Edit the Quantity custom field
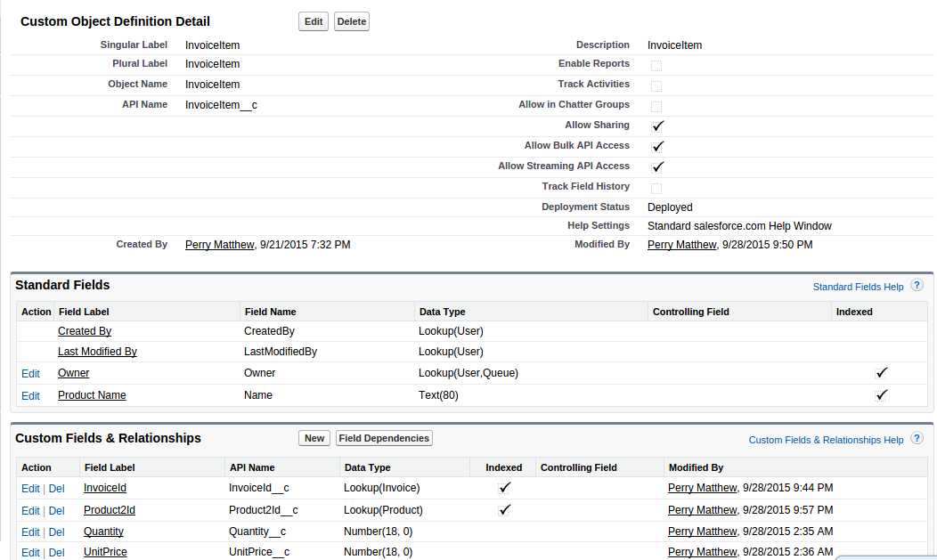The image size is (937, 560). pyautogui.click(x=30, y=532)
